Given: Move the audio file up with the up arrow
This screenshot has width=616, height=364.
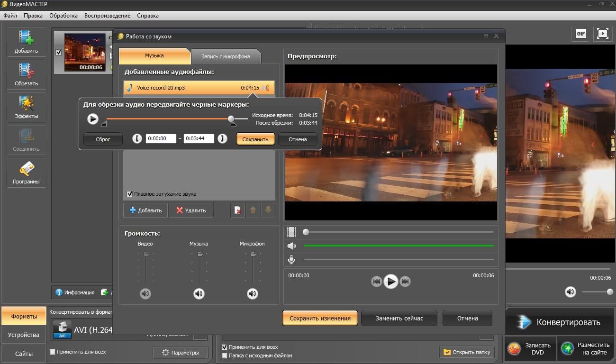Looking at the screenshot, I should point(253,210).
